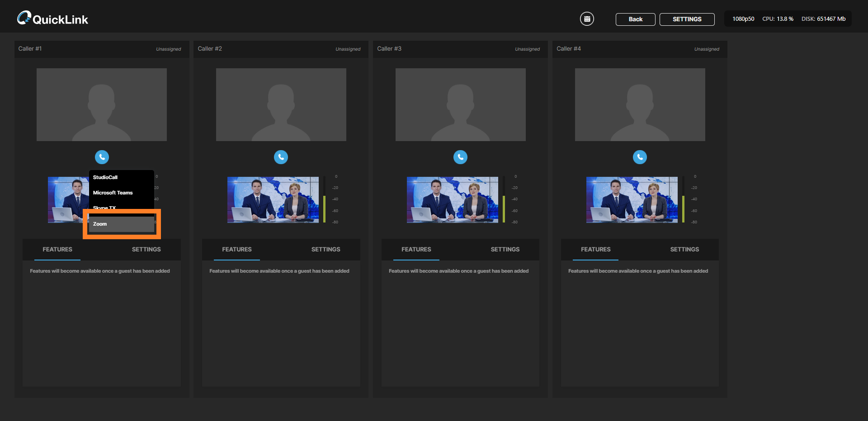Click the Caller #2 phone call icon
Image resolution: width=868 pixels, height=421 pixels.
pyautogui.click(x=281, y=157)
